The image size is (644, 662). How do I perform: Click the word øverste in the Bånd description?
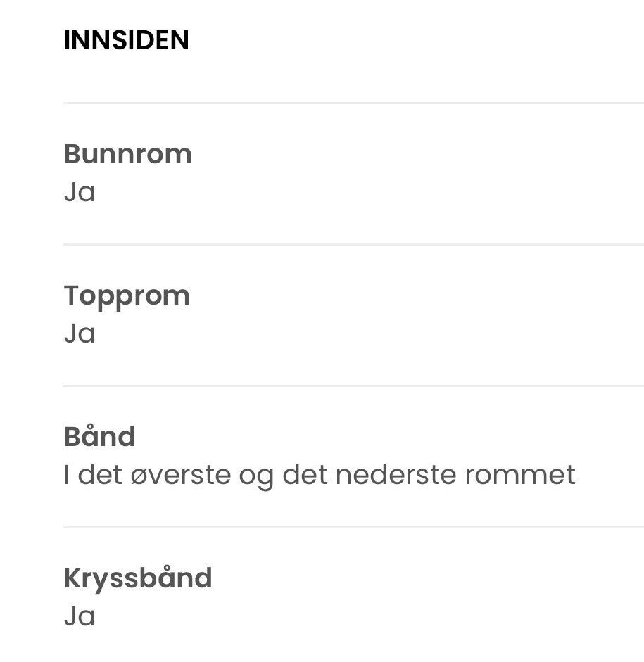(x=181, y=476)
